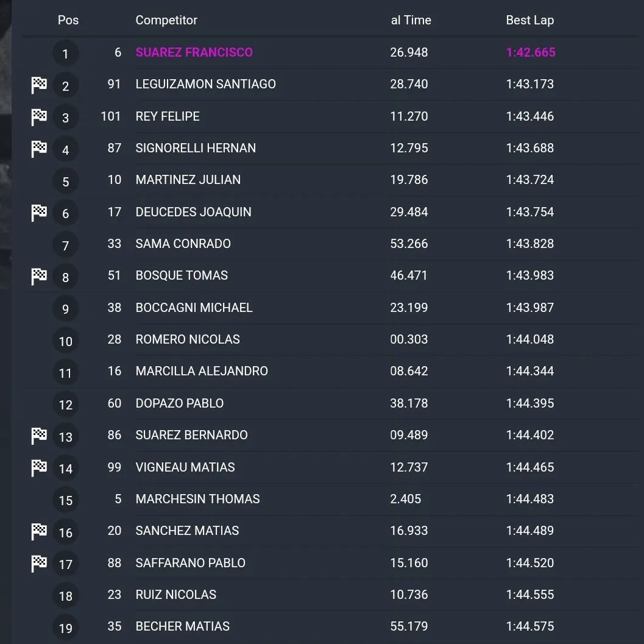Click checkered flag icon beside Deucedes Joaquin

click(39, 213)
